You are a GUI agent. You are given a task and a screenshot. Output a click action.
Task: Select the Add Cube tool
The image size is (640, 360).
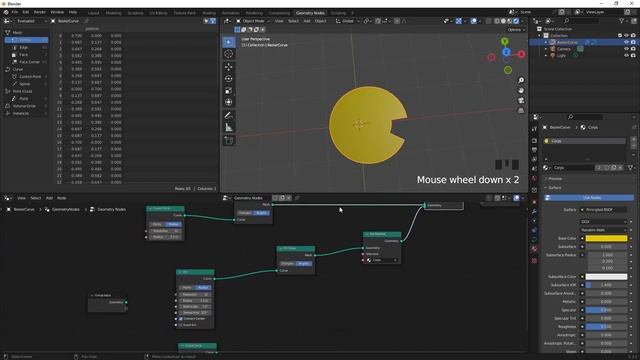(x=229, y=141)
